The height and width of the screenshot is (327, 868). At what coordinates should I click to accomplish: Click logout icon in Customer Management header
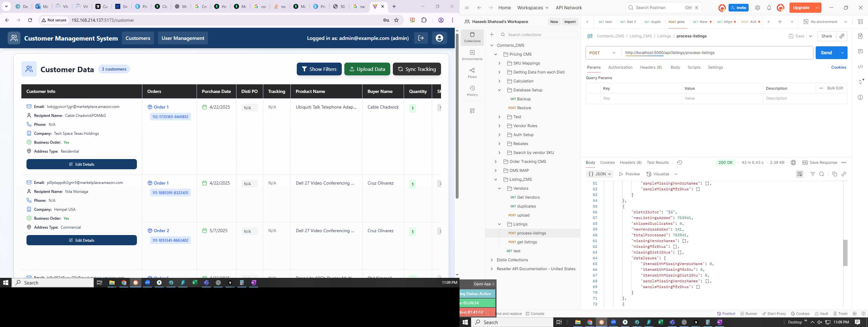421,38
